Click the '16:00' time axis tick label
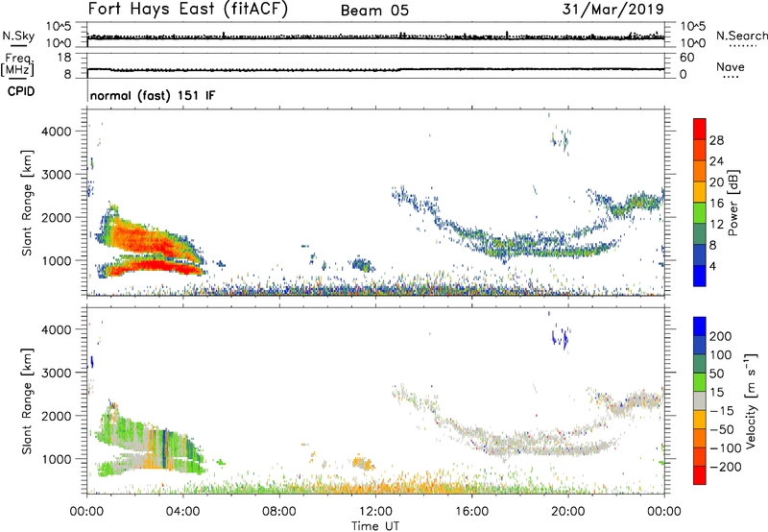Viewport: 768px width, 532px height. tap(471, 512)
